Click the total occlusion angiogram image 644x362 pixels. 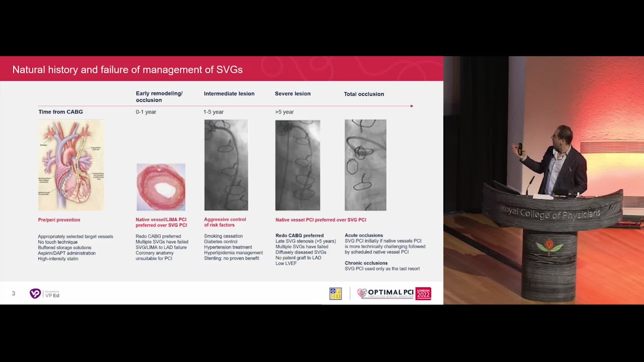(365, 165)
